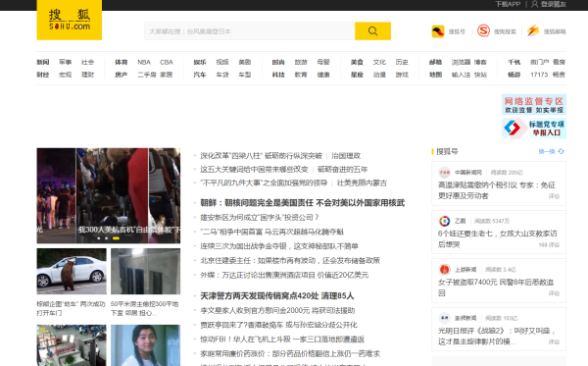Click the 乙图 account colorful avatar
The width and height of the screenshot is (588, 366).
[x=444, y=221]
